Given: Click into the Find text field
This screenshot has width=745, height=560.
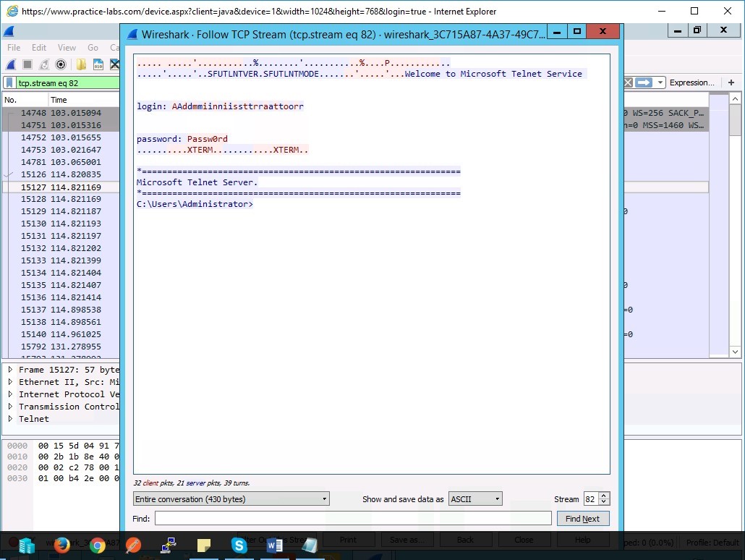Looking at the screenshot, I should click(x=353, y=518).
